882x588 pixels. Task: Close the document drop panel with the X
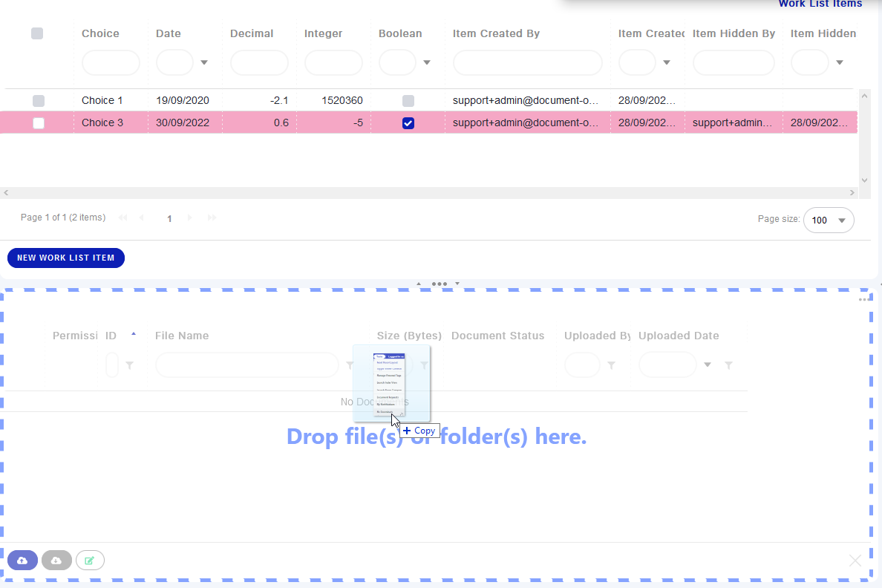click(855, 561)
